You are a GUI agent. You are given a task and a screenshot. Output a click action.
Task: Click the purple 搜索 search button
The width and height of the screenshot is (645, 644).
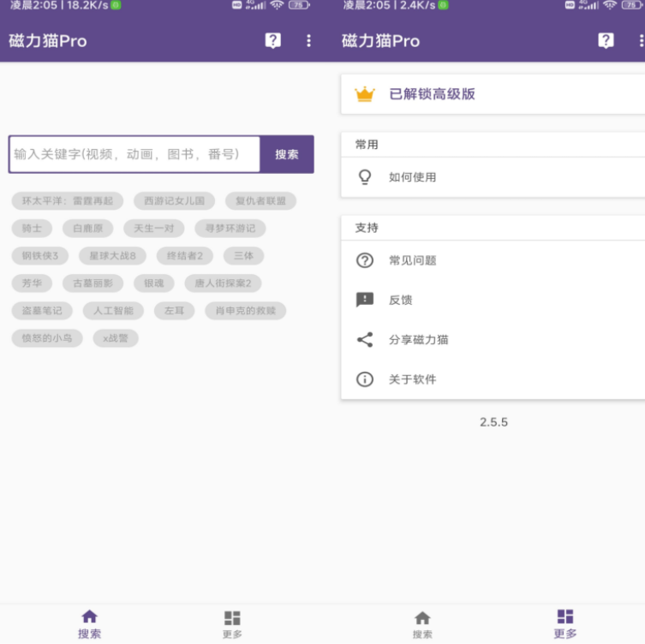tap(287, 154)
